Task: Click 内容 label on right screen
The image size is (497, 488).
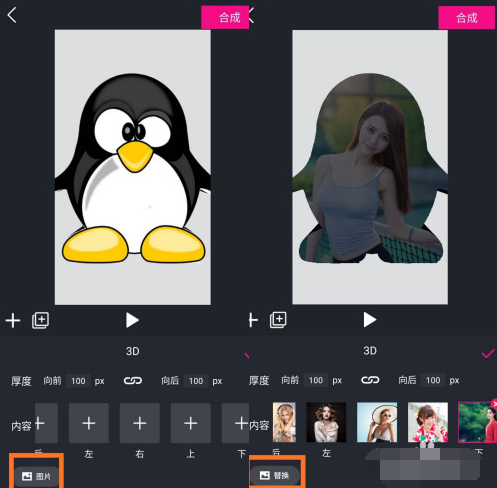Action: click(x=259, y=425)
